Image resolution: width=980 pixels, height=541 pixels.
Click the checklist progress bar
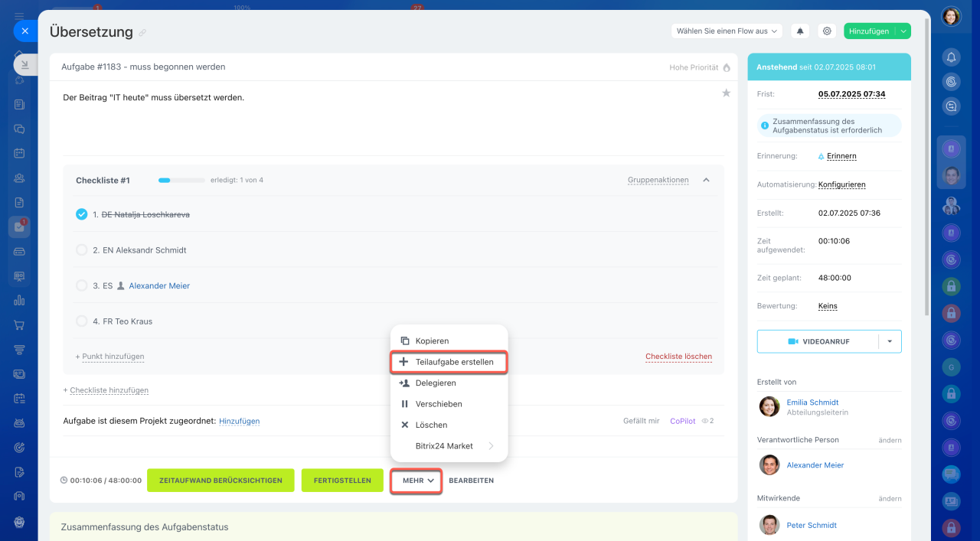pos(181,181)
